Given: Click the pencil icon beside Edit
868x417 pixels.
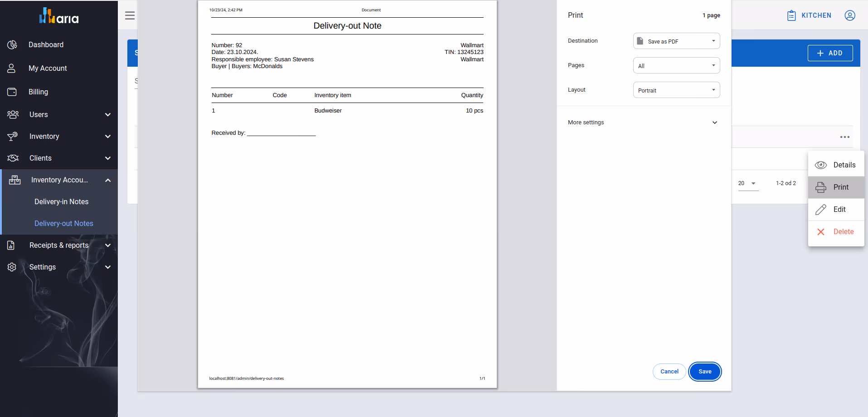Looking at the screenshot, I should click(821, 209).
